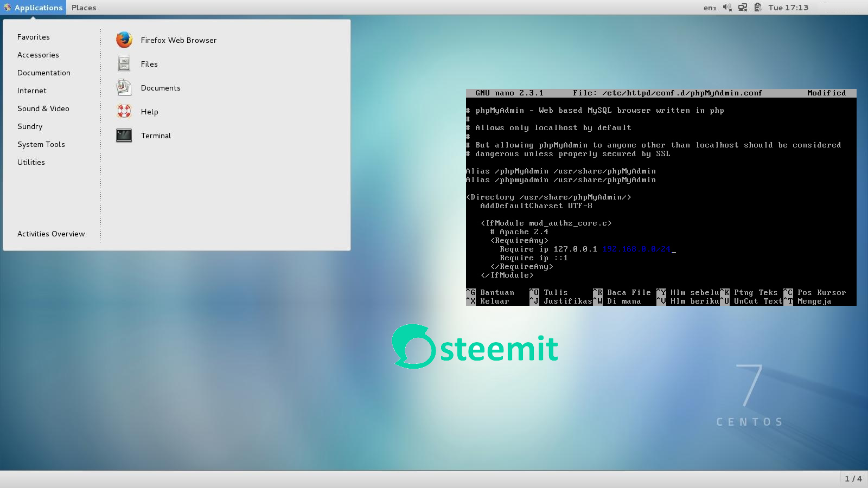Open the Help lifebuoy icon
Image resolution: width=868 pixels, height=488 pixels.
(124, 111)
